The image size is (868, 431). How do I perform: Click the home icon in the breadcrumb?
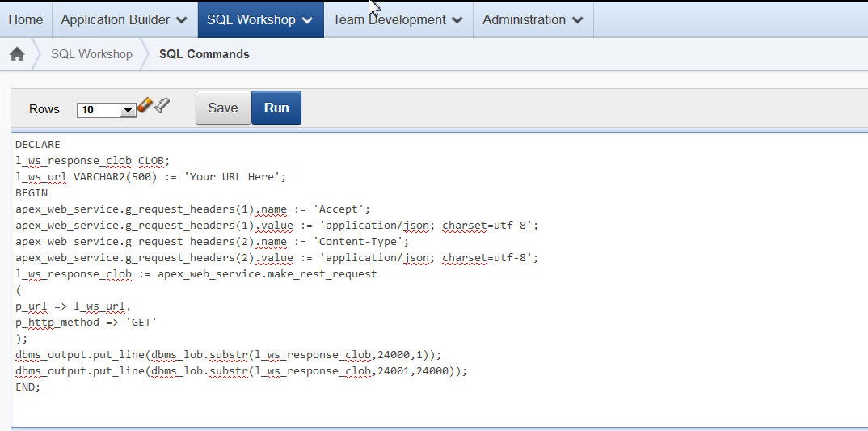[16, 54]
